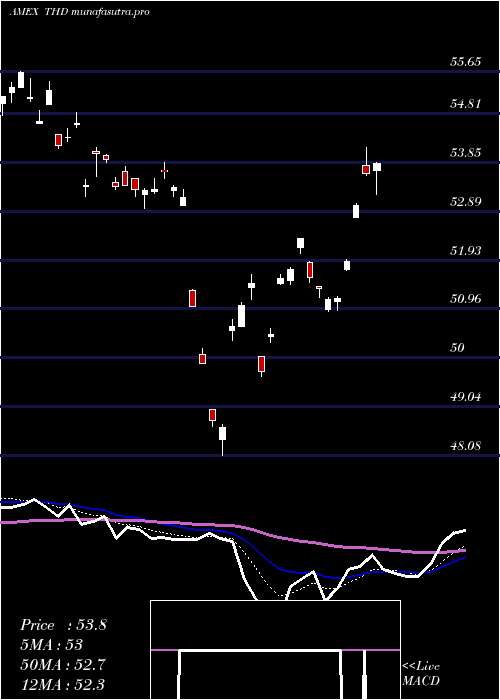The width and height of the screenshot is (500, 700).
Task: Select the 53.85 price level label
Action: click(465, 153)
